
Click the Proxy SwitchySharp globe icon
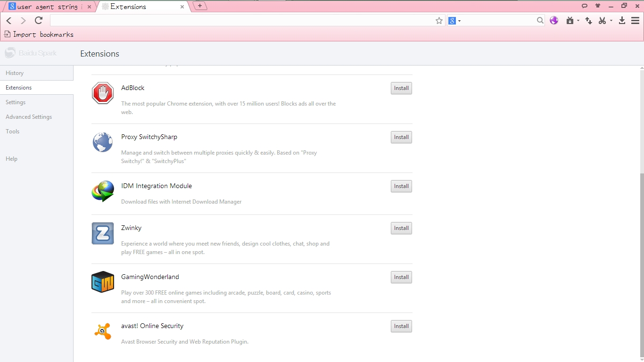click(103, 142)
